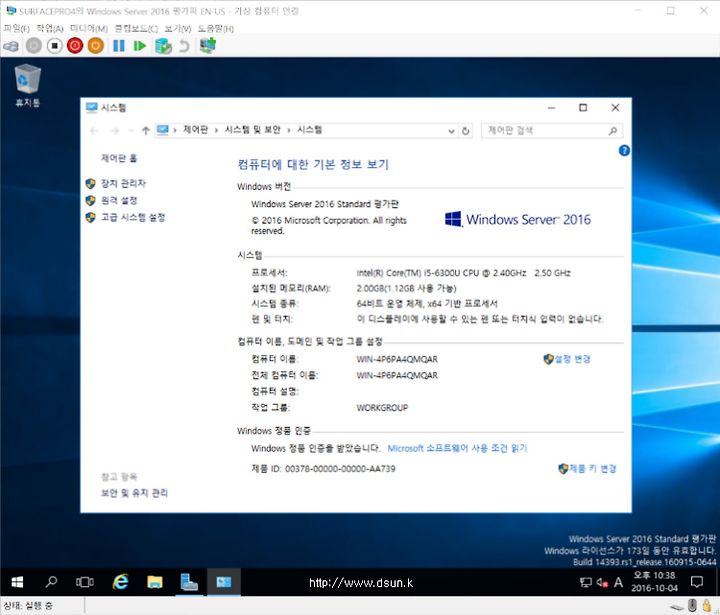Open Task View on the taskbar
The height and width of the screenshot is (615, 720).
pos(85,582)
